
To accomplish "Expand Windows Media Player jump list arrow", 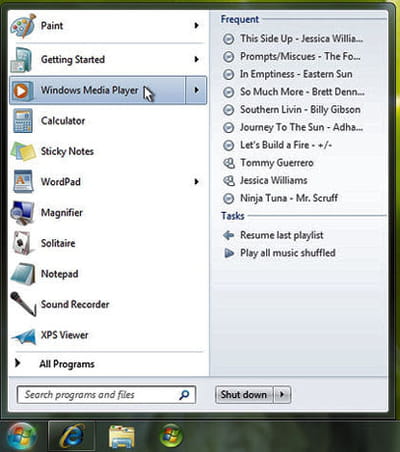I will 196,90.
